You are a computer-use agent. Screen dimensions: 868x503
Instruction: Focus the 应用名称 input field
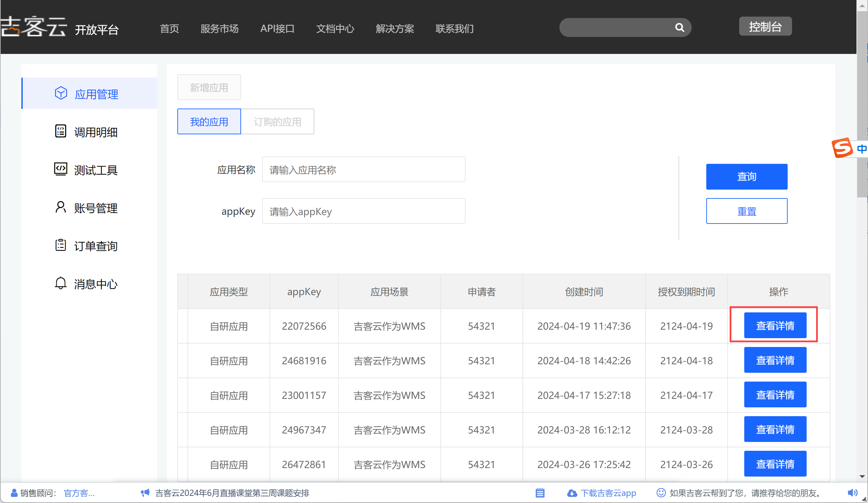click(363, 170)
